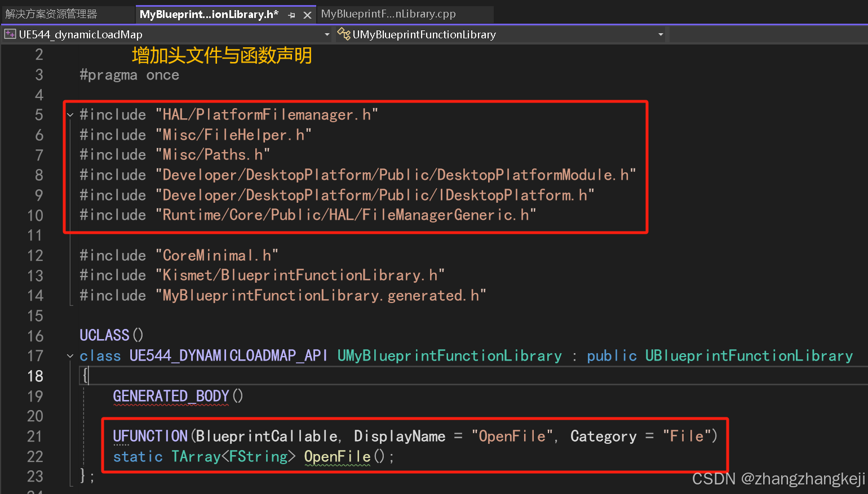Click line number 18 in the gutter
The width and height of the screenshot is (868, 494).
(35, 376)
